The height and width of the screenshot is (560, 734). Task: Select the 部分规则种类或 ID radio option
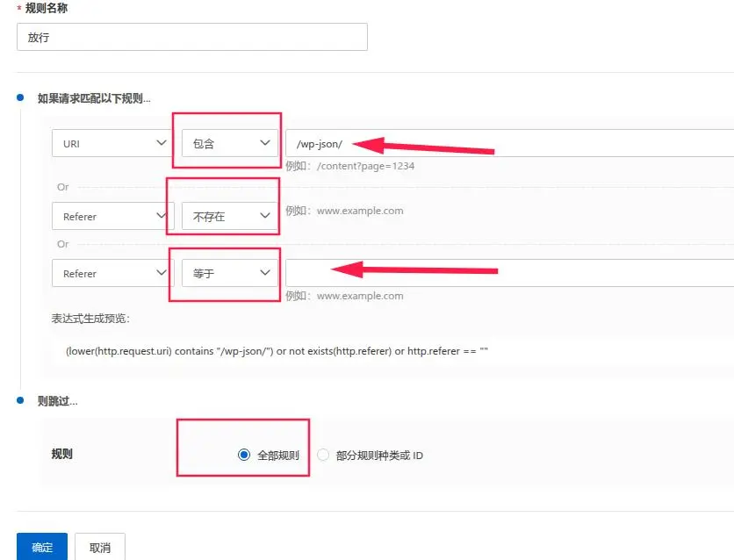(x=323, y=455)
